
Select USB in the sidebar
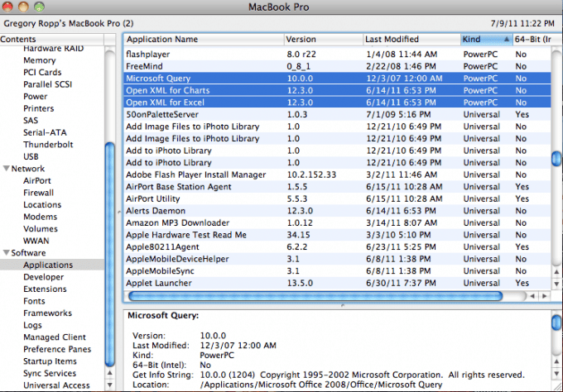(31, 156)
